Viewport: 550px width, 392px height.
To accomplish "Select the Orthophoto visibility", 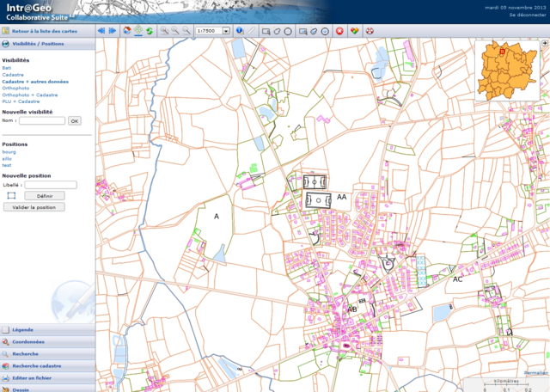I will (15, 88).
